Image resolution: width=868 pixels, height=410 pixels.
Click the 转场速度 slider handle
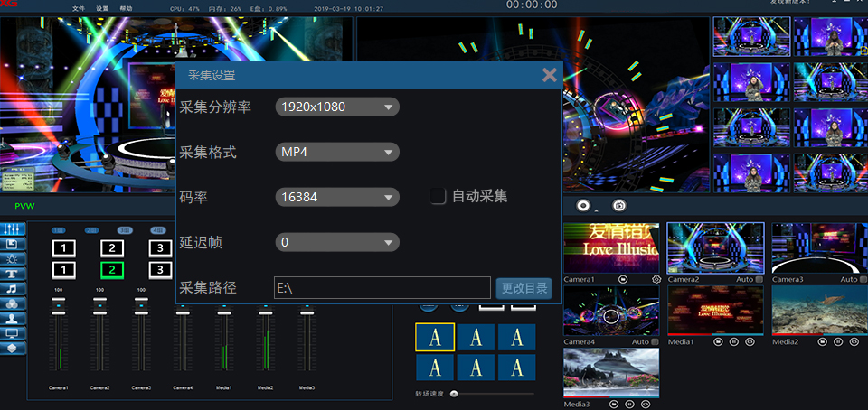pos(454,394)
